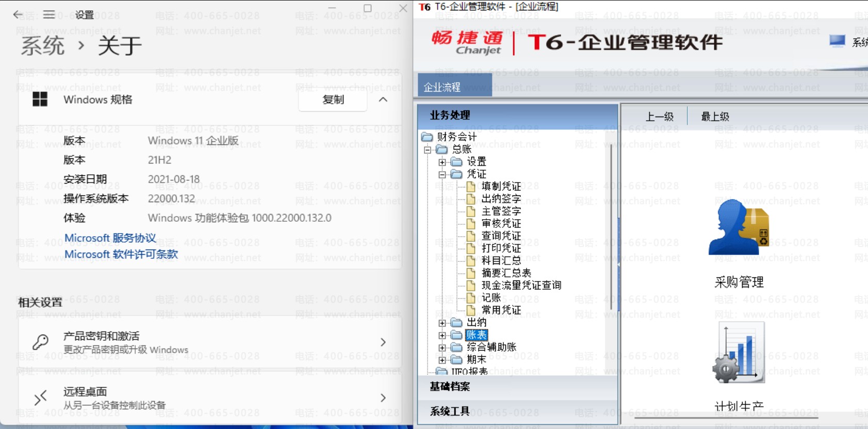The height and width of the screenshot is (429, 868).
Task: Open Microsoft 服务协议 link
Action: click(110, 238)
